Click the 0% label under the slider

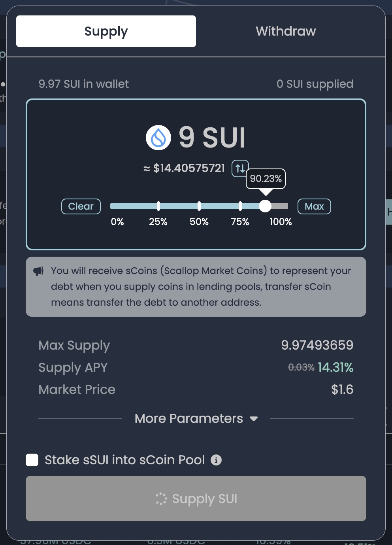click(117, 222)
